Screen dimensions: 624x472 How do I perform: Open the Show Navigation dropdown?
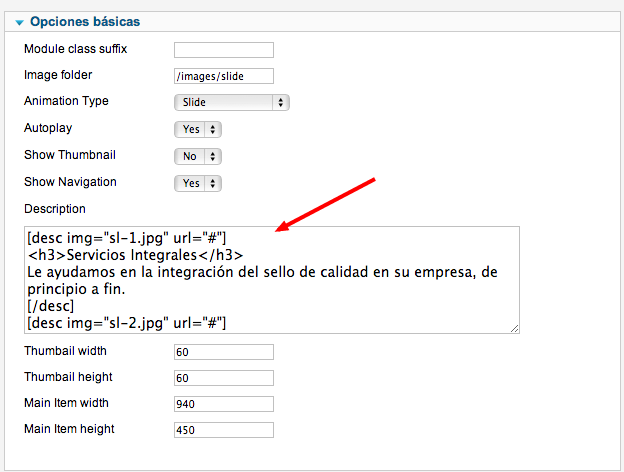197,183
